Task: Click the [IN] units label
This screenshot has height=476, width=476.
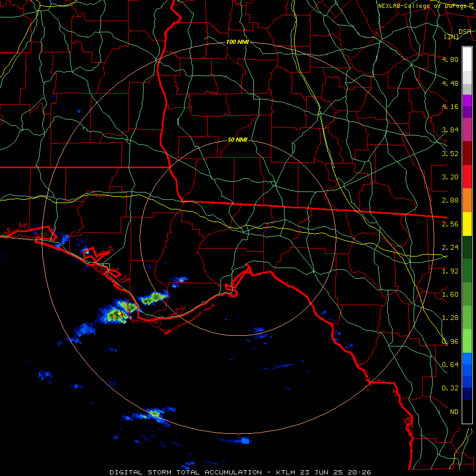Action: 452,36
